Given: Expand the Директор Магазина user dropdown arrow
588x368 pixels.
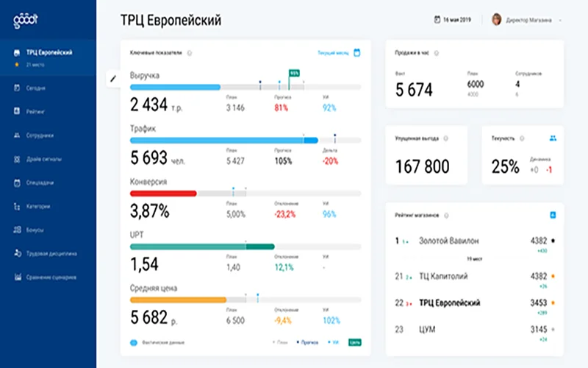Looking at the screenshot, I should click(560, 21).
